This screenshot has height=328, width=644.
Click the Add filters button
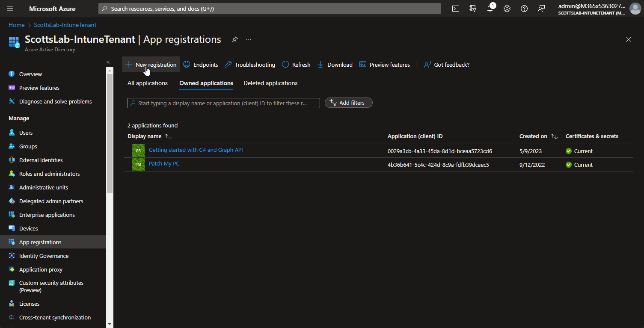pyautogui.click(x=349, y=103)
